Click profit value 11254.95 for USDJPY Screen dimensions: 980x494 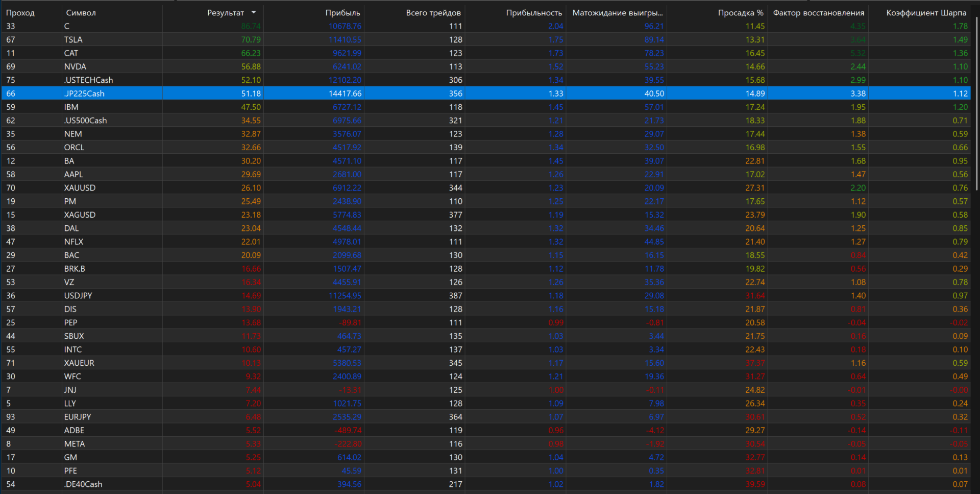tap(345, 296)
